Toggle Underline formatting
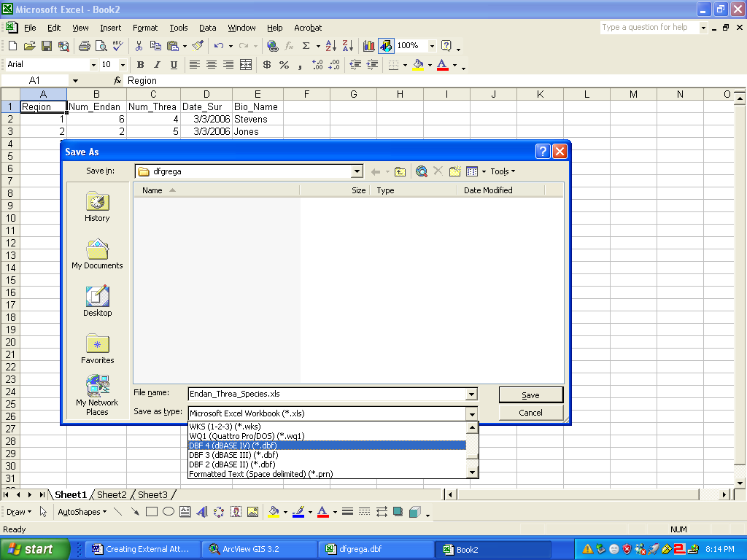 tap(174, 65)
